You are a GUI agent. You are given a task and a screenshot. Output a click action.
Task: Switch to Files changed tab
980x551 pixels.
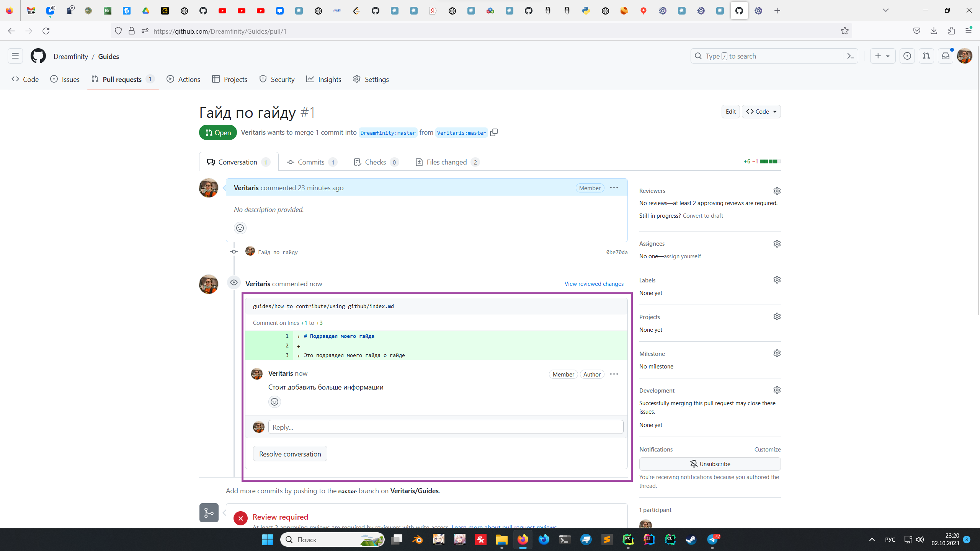(x=447, y=162)
